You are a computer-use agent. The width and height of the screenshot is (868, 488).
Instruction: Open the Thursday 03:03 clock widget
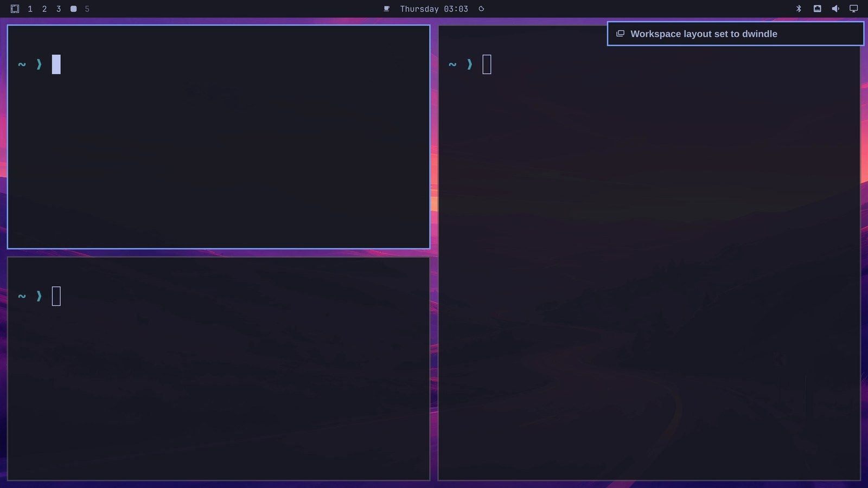click(434, 9)
